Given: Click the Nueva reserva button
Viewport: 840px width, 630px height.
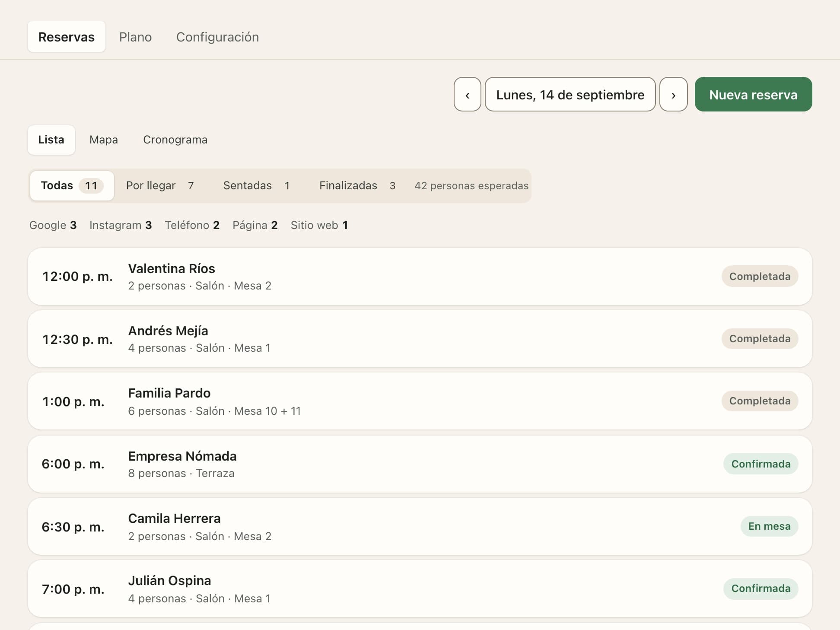Looking at the screenshot, I should (x=753, y=94).
